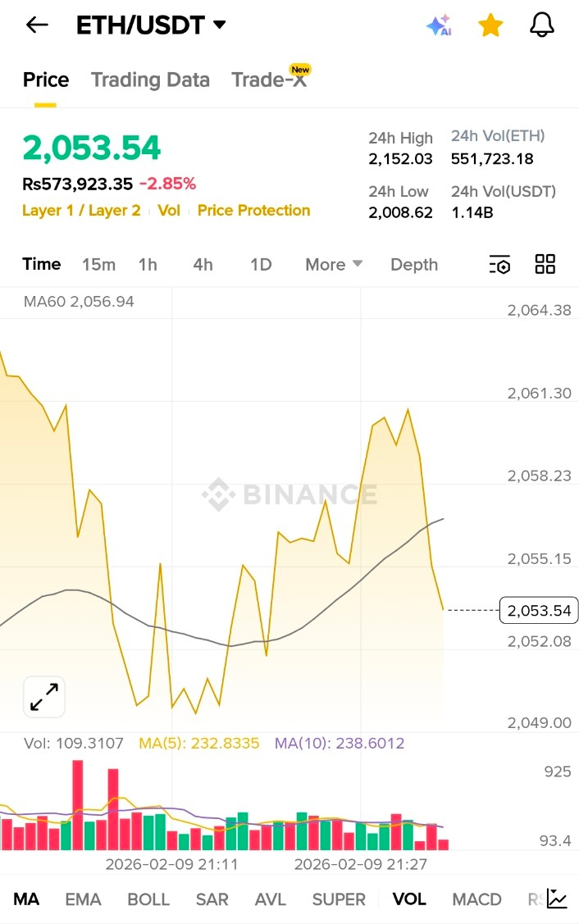Switch to the Trading Data tab
Screen dimensions: 579x924
[x=150, y=80]
